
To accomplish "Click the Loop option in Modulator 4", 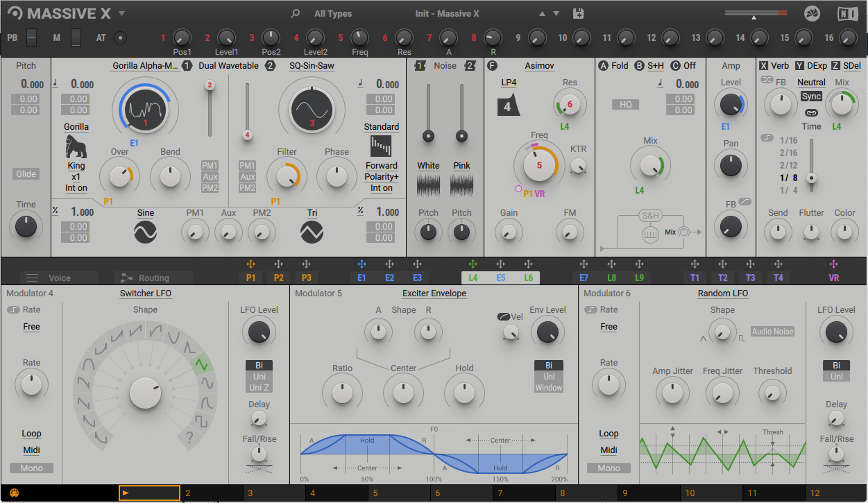I will tap(31, 434).
